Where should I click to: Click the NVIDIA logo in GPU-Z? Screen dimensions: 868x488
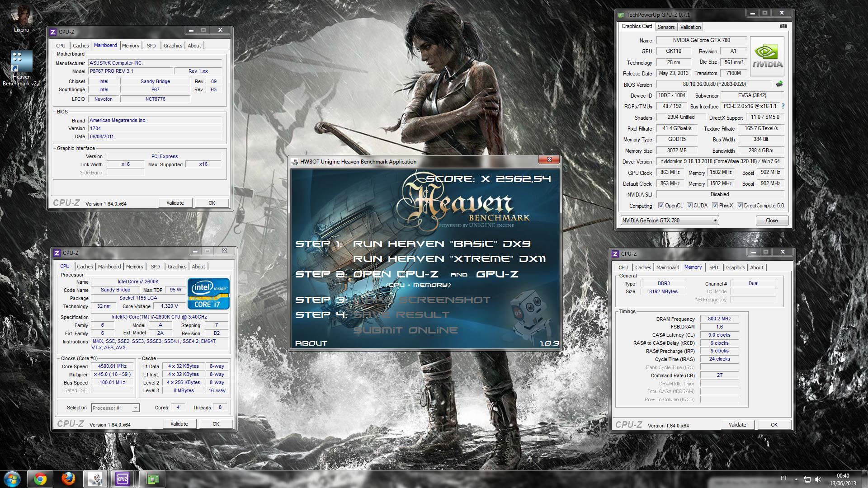pyautogui.click(x=767, y=56)
